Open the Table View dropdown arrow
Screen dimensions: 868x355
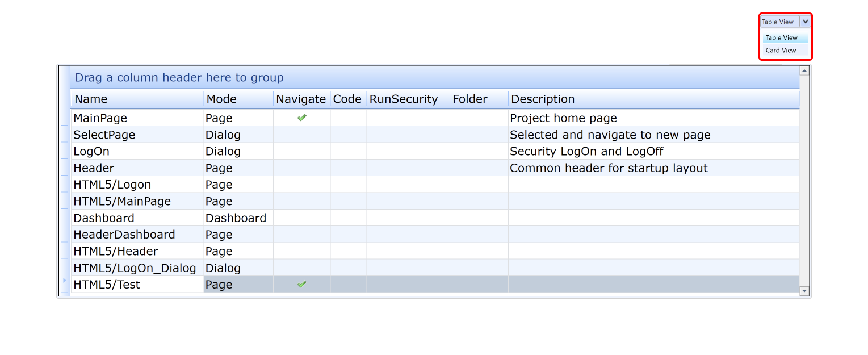[x=805, y=22]
